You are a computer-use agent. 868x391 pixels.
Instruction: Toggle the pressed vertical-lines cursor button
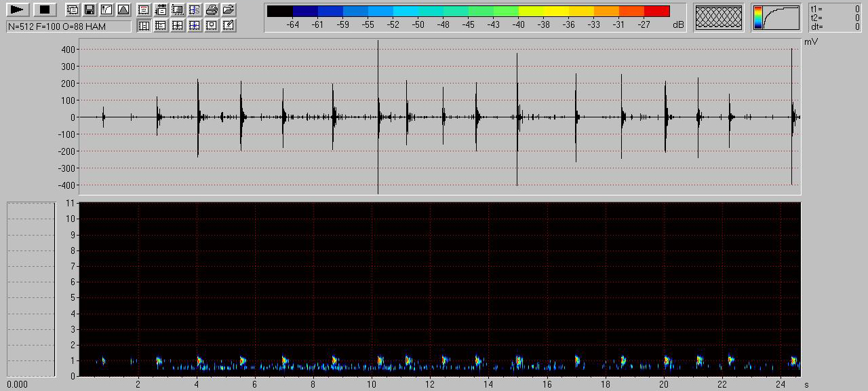tap(144, 26)
